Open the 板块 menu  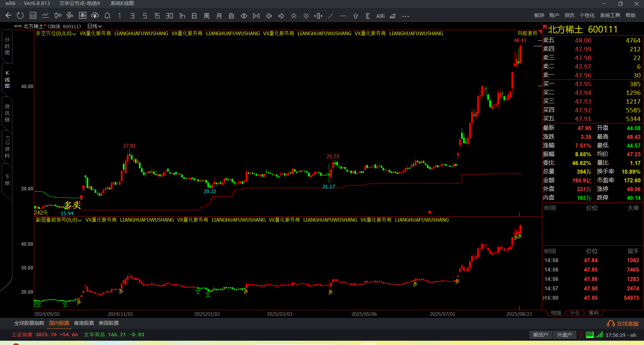coord(539,15)
